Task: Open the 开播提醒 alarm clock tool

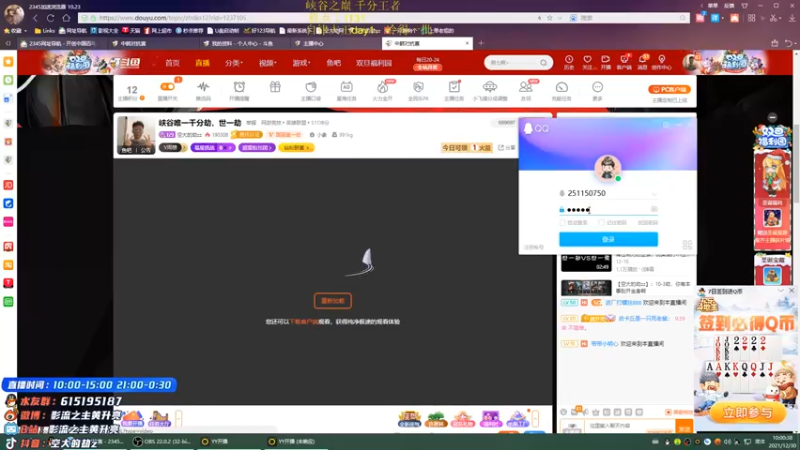Action: [239, 90]
